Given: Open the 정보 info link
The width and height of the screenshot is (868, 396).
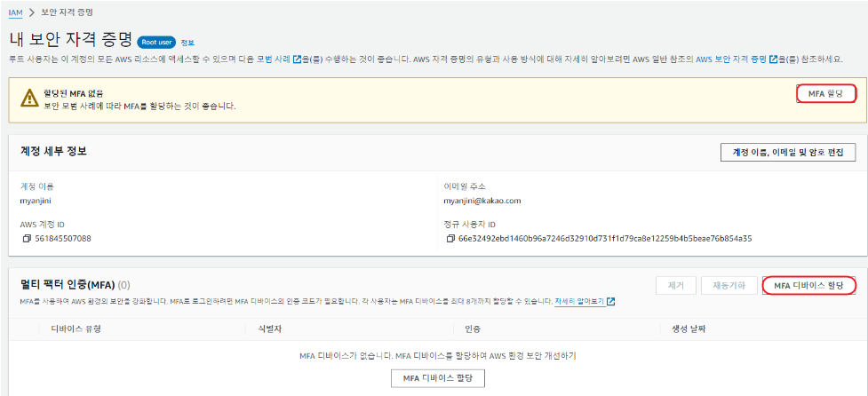Looking at the screenshot, I should click(187, 43).
